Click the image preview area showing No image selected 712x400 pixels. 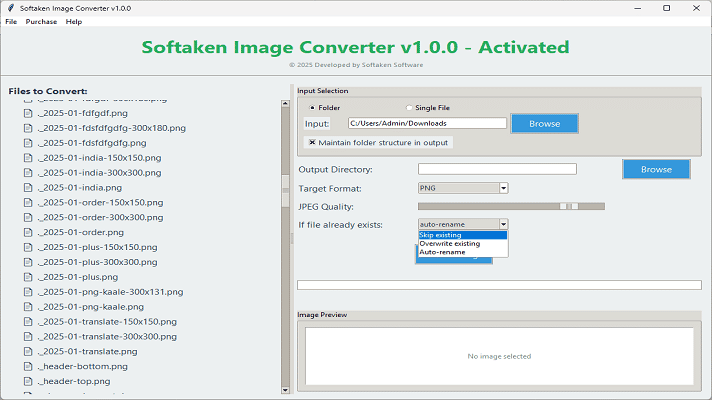(x=499, y=356)
